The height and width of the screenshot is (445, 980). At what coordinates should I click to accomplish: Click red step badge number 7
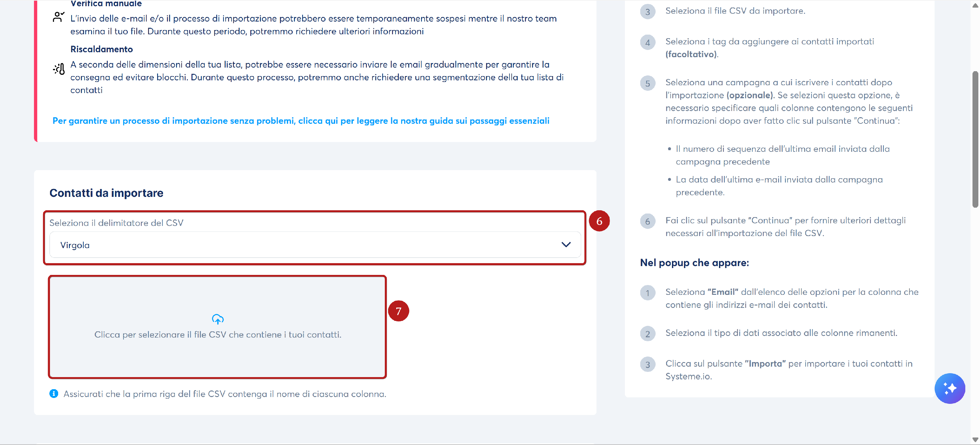pyautogui.click(x=398, y=311)
